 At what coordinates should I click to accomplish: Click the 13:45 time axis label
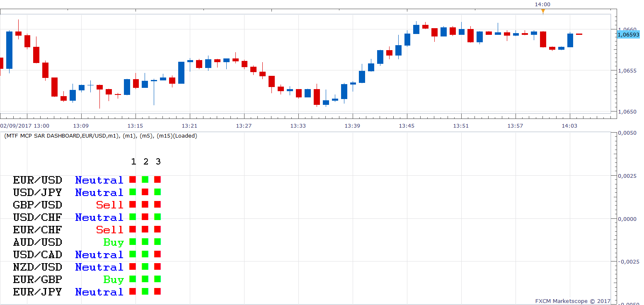[x=407, y=126]
